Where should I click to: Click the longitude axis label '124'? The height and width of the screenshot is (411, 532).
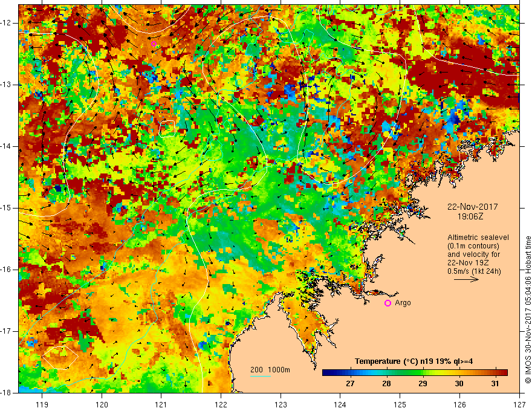tap(340, 404)
